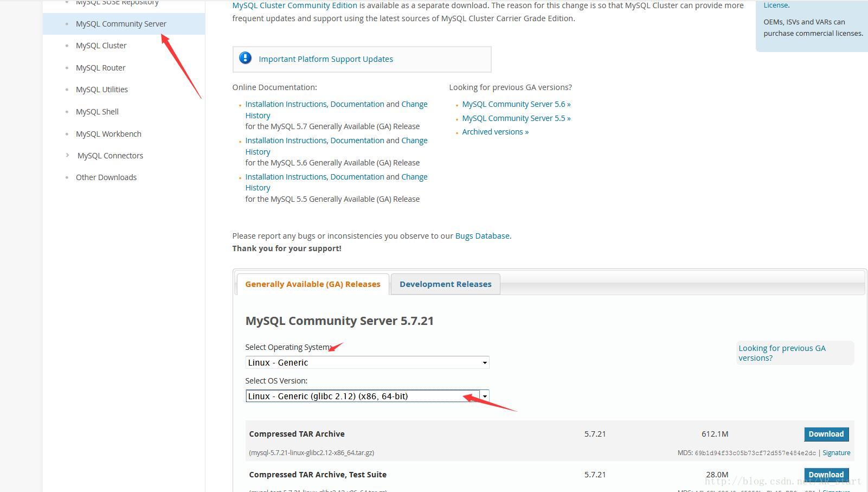Open the Select OS Version dropdown

point(367,396)
